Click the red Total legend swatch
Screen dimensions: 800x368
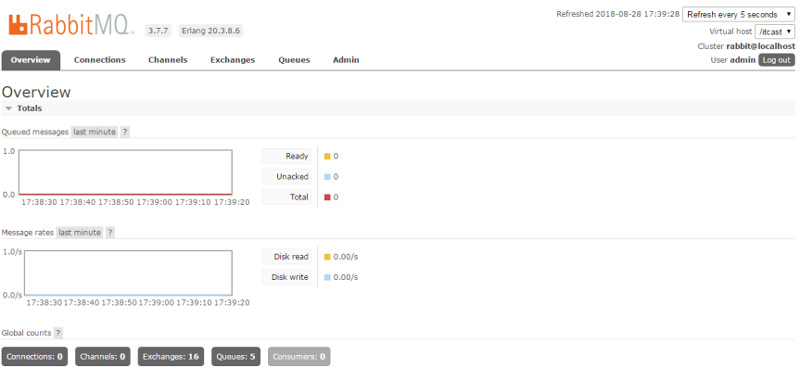pos(328,197)
